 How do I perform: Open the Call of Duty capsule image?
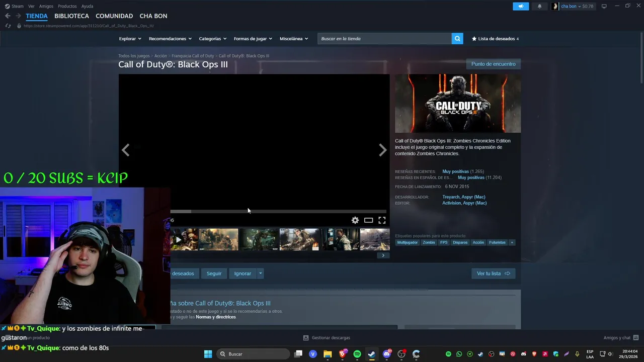tap(458, 104)
